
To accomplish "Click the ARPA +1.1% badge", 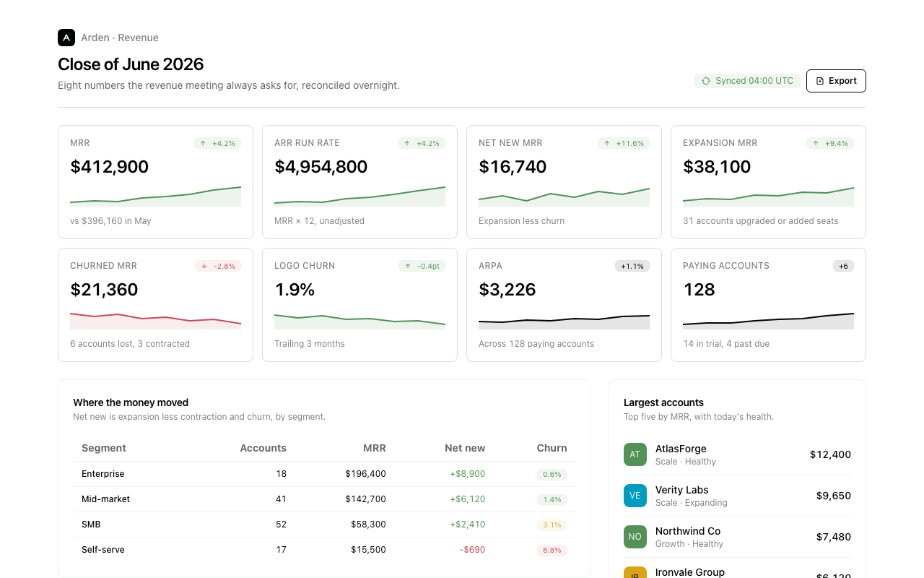I will click(632, 266).
